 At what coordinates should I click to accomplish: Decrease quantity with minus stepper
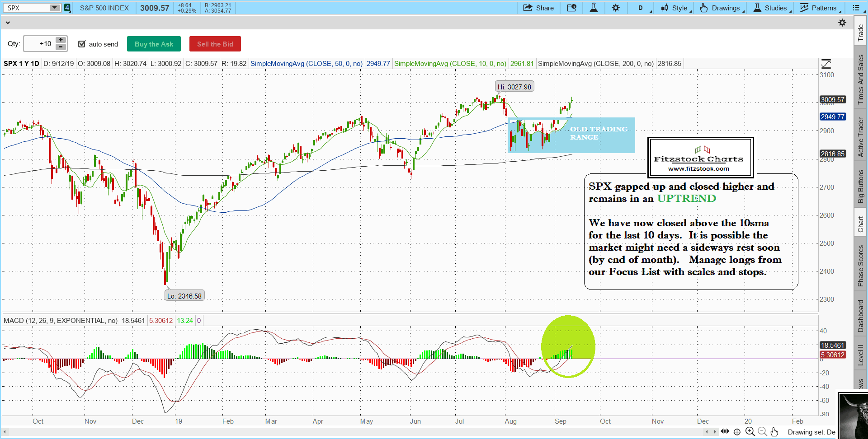pos(61,47)
